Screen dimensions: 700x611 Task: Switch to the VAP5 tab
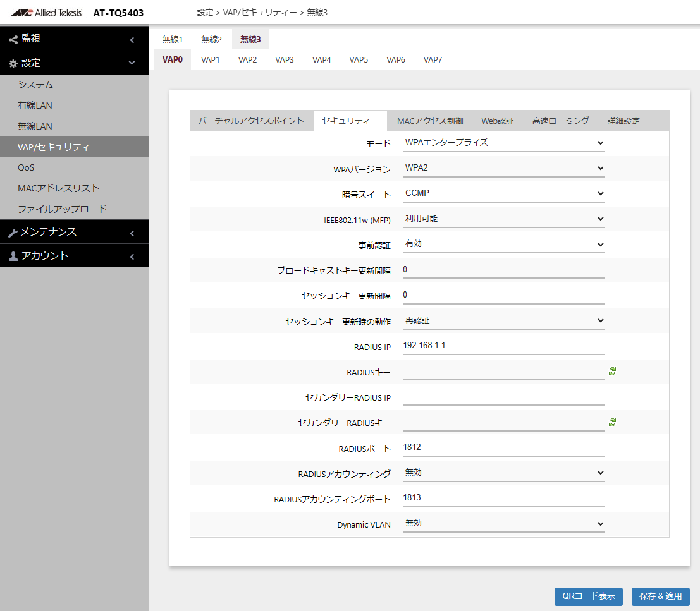(359, 60)
